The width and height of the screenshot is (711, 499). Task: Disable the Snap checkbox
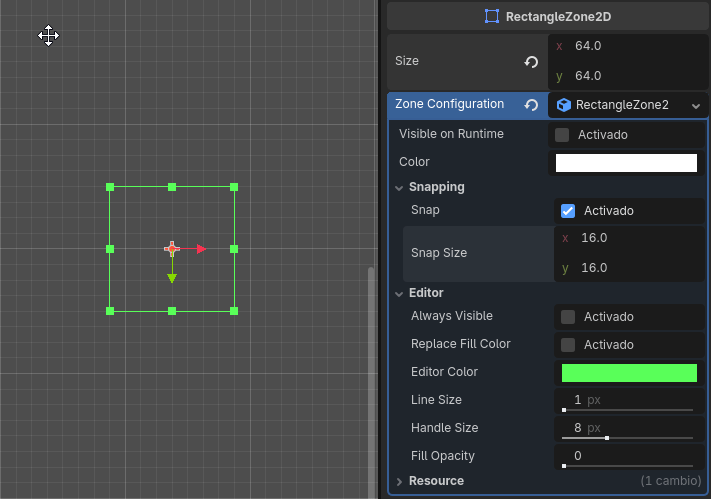[568, 210]
